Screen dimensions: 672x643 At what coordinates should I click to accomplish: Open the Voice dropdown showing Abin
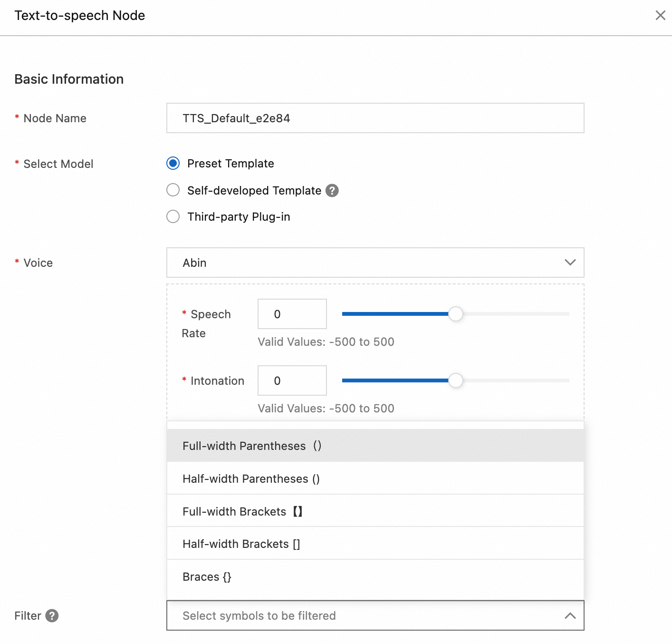click(374, 263)
